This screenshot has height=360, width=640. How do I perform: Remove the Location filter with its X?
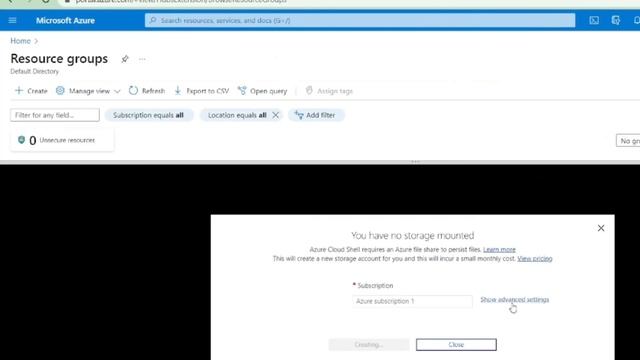click(x=276, y=115)
